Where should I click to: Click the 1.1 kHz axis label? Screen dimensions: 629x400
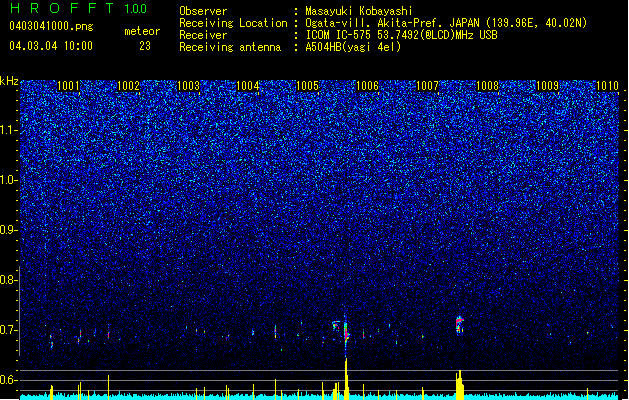click(9, 130)
